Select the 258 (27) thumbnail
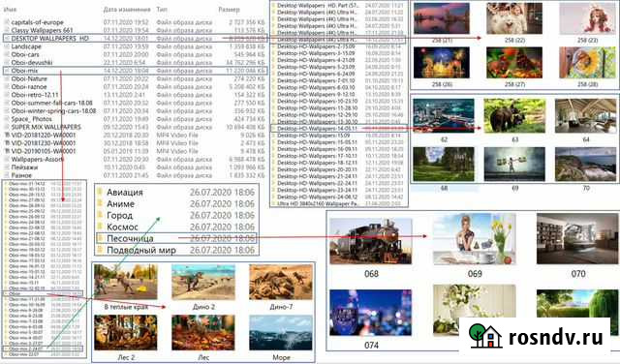This screenshot has width=620, height=364. click(514, 63)
